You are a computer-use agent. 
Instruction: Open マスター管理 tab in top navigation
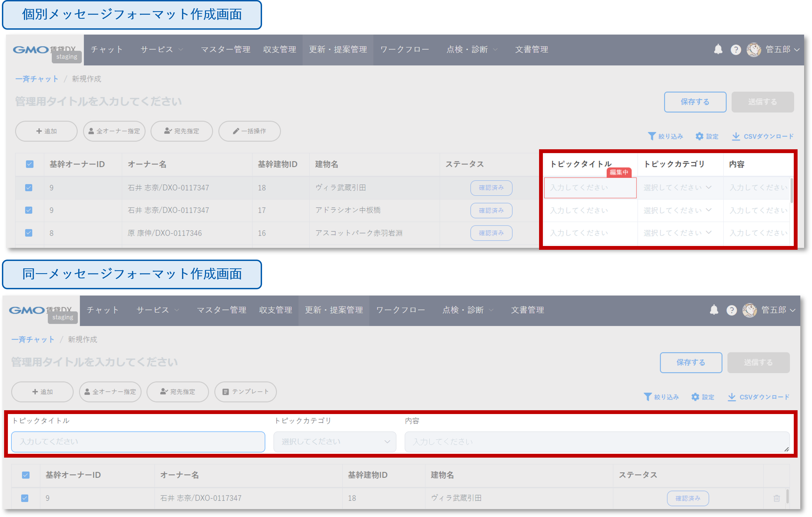(225, 50)
